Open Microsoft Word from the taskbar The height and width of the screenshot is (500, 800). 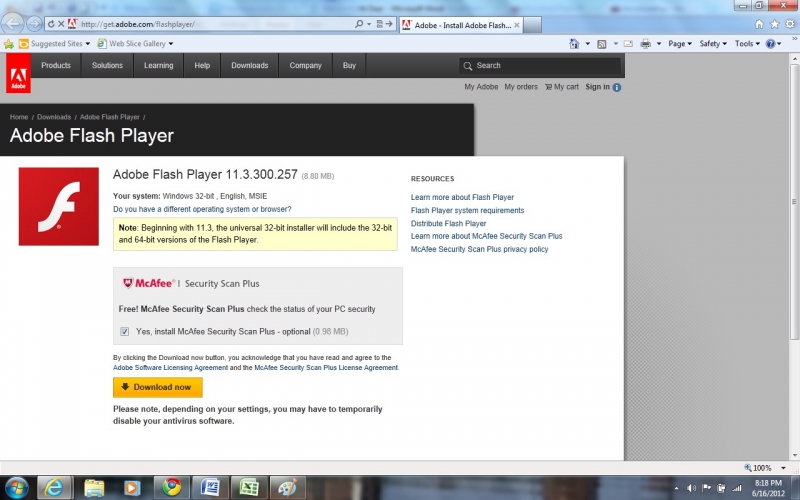click(210, 487)
